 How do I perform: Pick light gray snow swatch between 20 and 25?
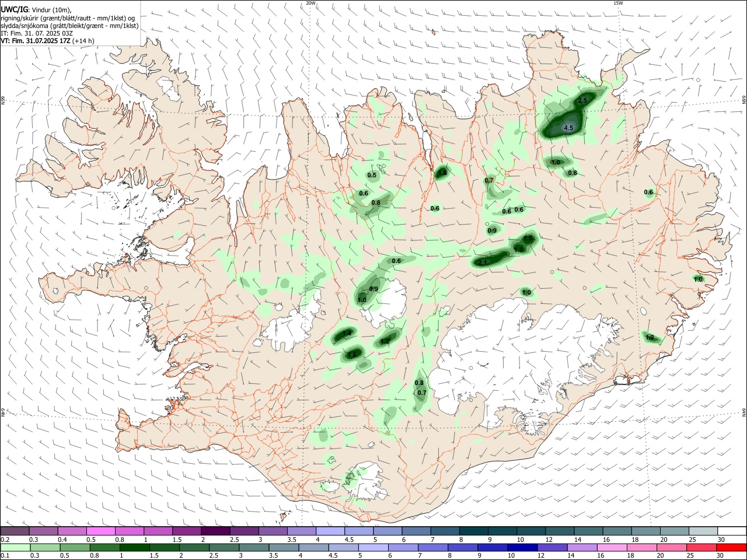tap(673, 531)
